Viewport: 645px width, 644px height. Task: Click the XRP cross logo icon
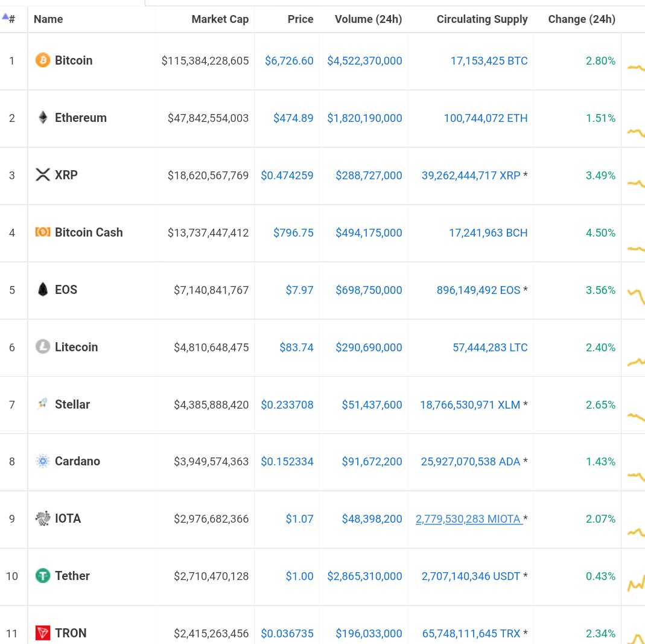click(43, 175)
